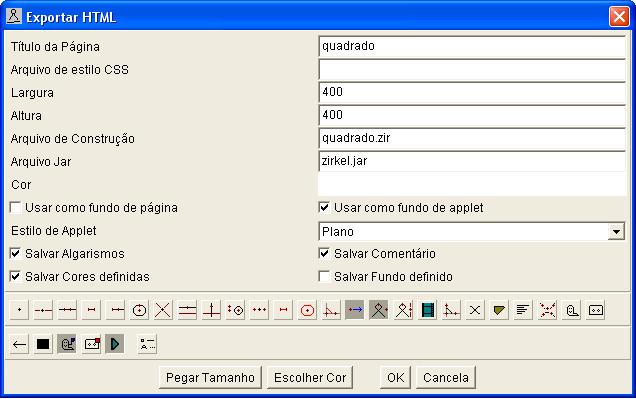Image resolution: width=636 pixels, height=399 pixels.
Task: Click the Arquivo Jar field
Action: pos(472,161)
